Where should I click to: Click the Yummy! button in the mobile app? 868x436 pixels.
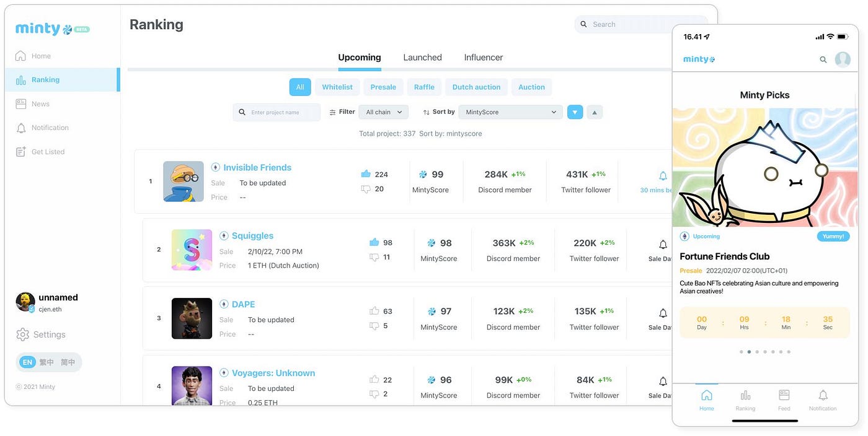point(833,236)
